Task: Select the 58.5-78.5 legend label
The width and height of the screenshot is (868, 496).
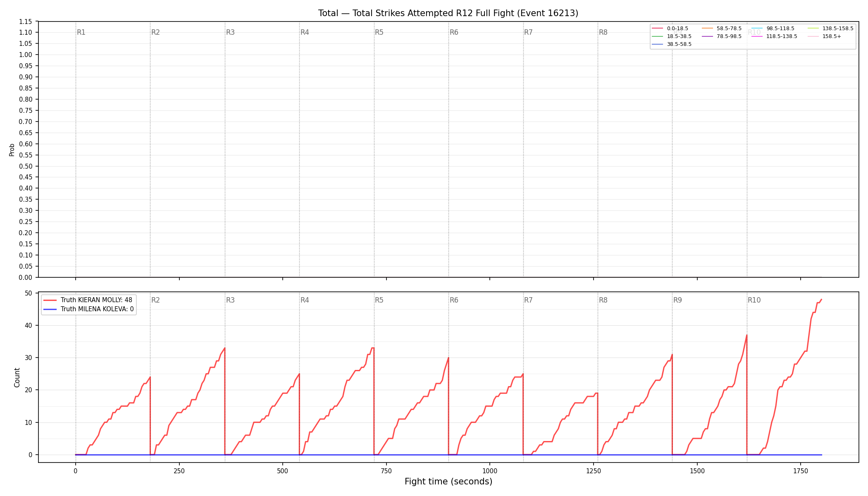Action: [729, 29]
